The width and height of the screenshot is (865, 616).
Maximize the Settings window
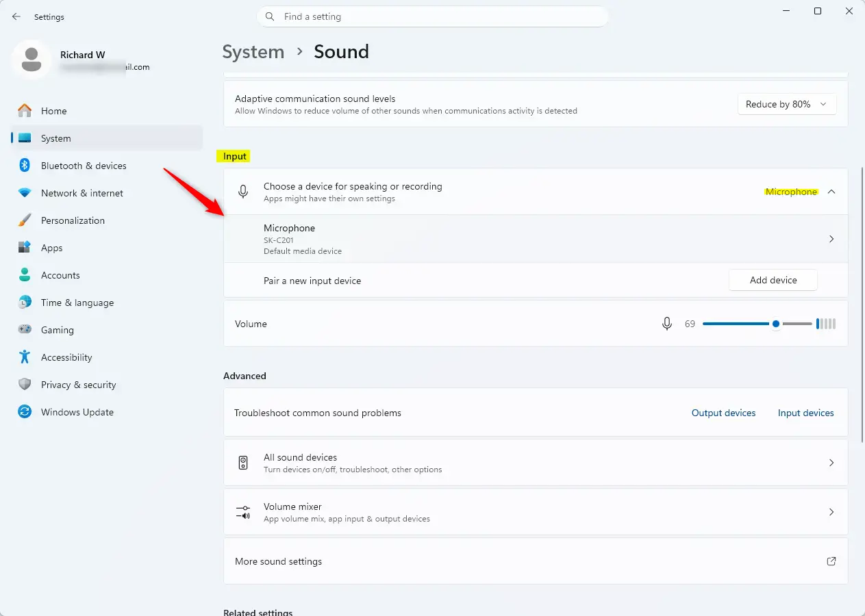coord(818,11)
